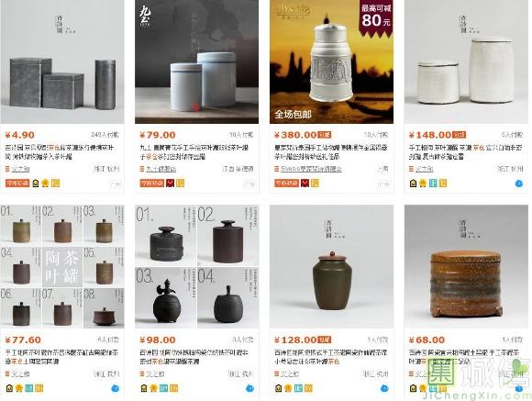Open the product title of ¥68.00 jar
This screenshot has height=401, width=532.
464,357
